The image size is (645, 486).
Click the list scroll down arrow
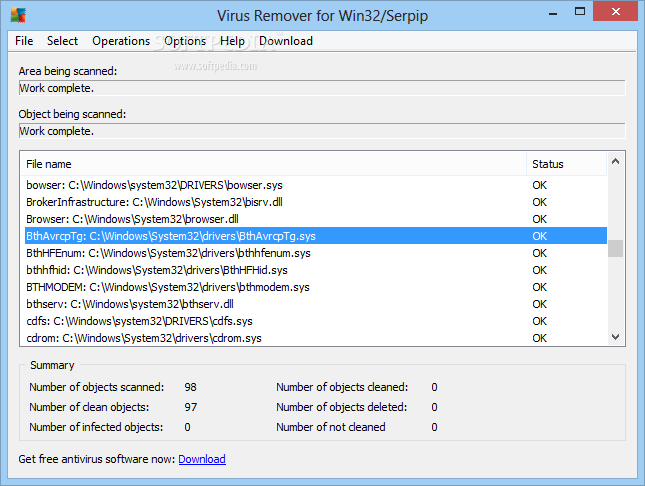(x=615, y=337)
